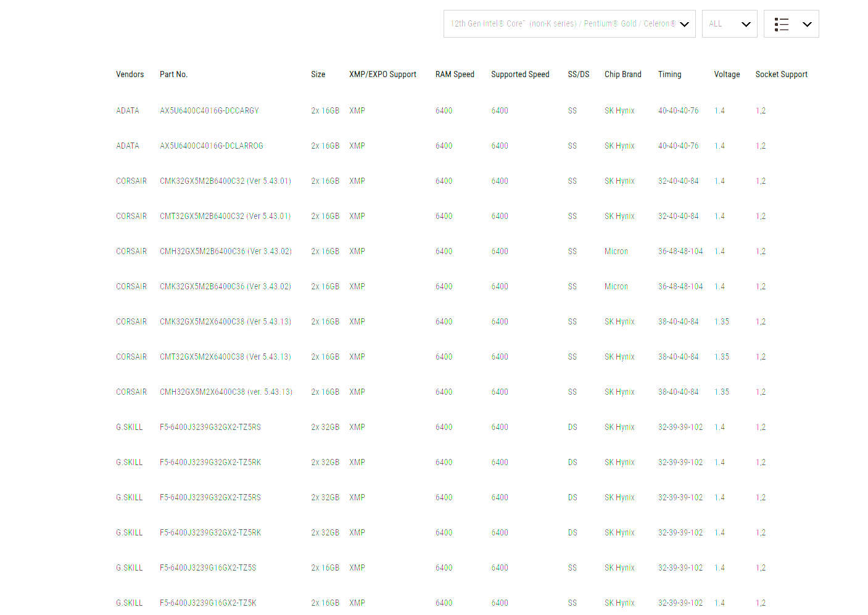Image resolution: width=868 pixels, height=615 pixels.
Task: Click the RAM Speed column header
Action: (x=455, y=75)
